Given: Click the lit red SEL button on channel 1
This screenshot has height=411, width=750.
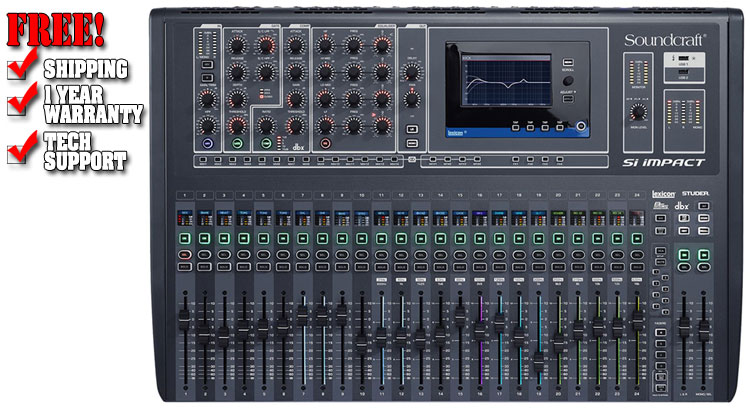Looking at the screenshot, I should pyautogui.click(x=185, y=255).
